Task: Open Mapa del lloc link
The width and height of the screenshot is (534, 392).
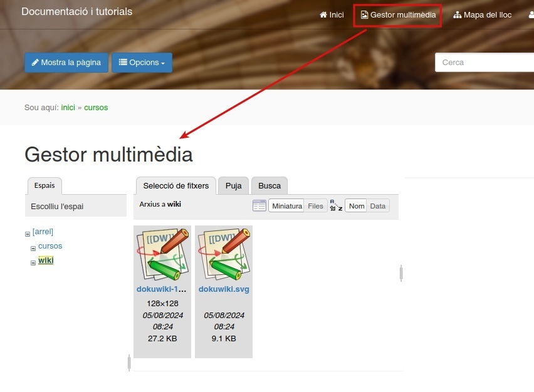Action: pos(482,15)
